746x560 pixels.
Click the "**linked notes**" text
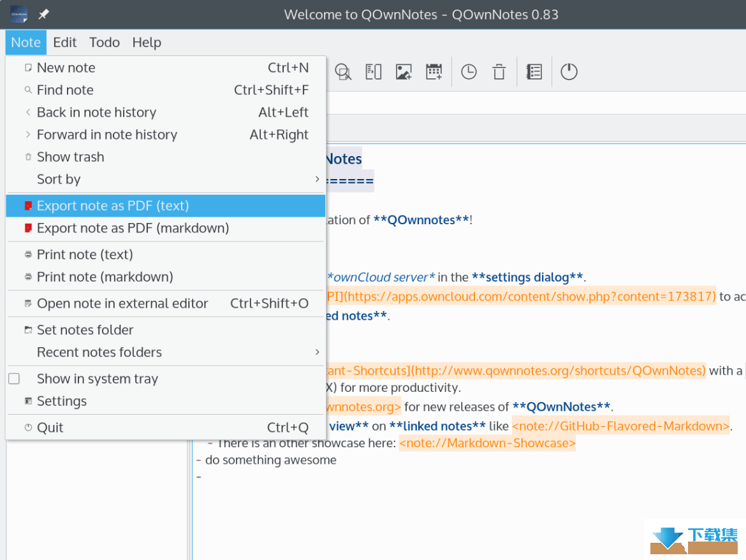coord(437,426)
